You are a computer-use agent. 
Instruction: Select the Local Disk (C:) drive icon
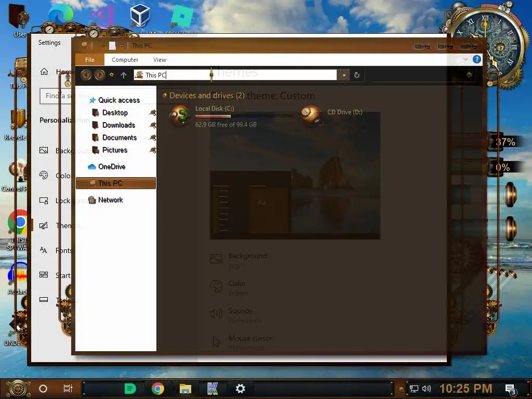click(x=179, y=116)
